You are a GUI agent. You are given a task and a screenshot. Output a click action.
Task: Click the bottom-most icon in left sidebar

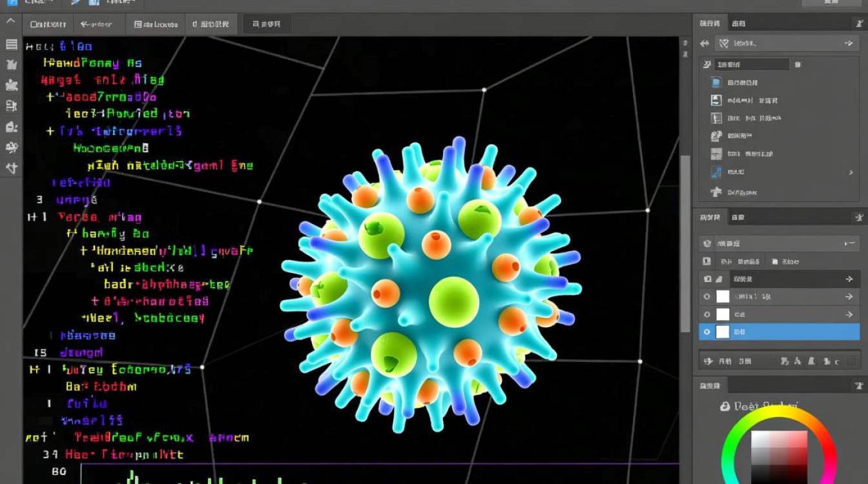pos(11,168)
